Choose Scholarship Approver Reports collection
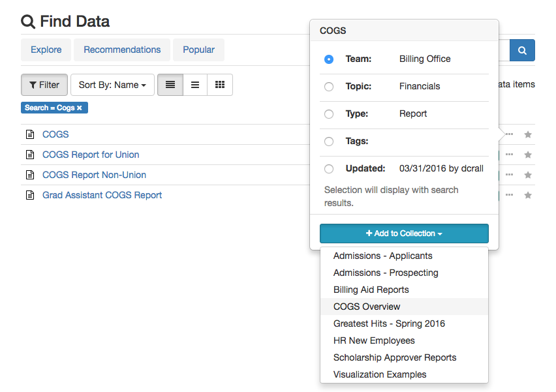Viewport: 556px width, 392px height. click(404, 357)
